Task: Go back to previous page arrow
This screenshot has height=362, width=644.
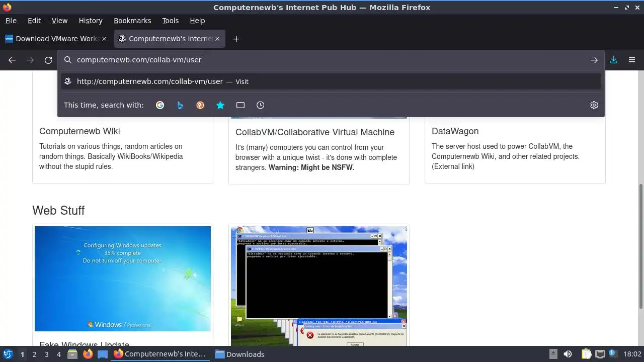Action: pyautogui.click(x=12, y=60)
